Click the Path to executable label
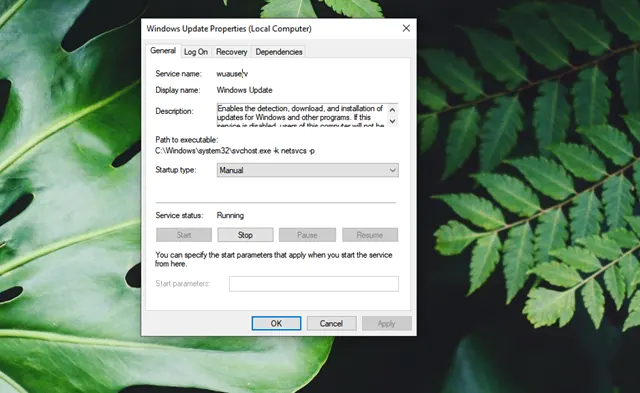 point(187,140)
